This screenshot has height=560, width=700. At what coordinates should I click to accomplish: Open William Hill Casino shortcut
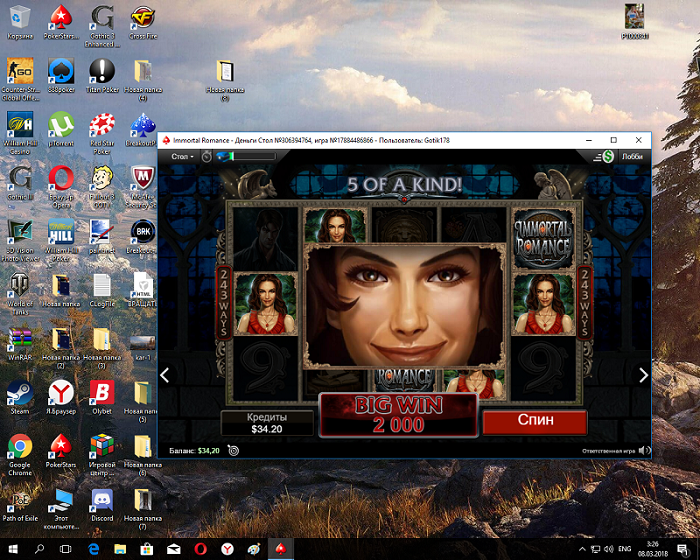pos(20,133)
